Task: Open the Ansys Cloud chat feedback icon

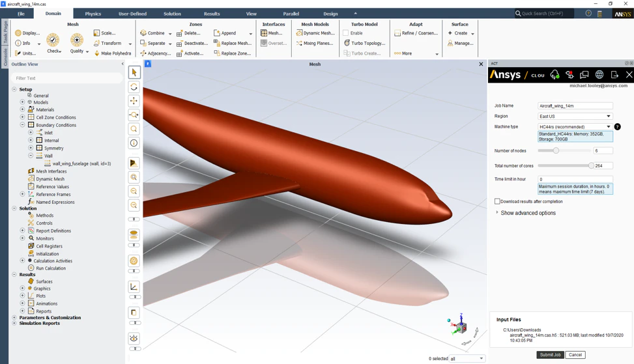Action: pyautogui.click(x=584, y=75)
